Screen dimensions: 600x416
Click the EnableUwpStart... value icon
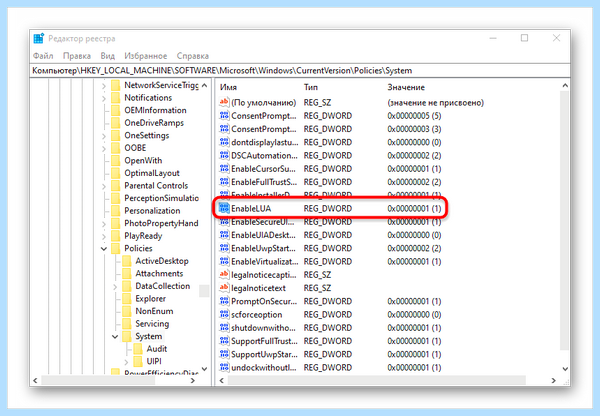(x=224, y=248)
